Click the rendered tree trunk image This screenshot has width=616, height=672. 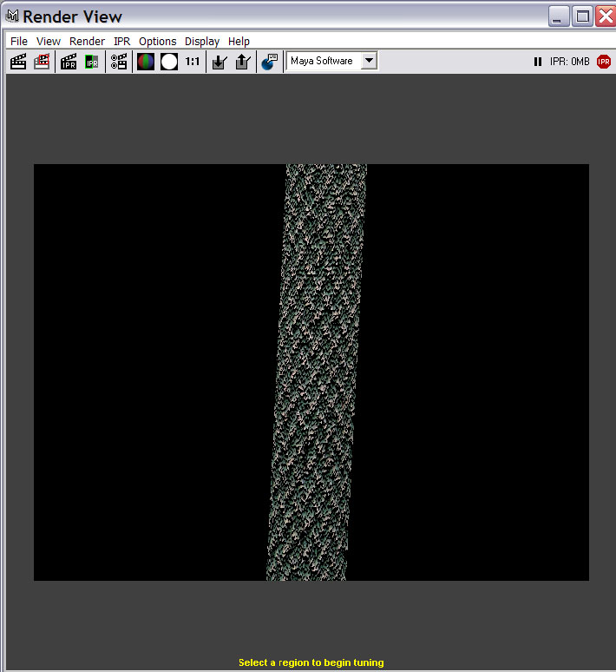point(317,372)
